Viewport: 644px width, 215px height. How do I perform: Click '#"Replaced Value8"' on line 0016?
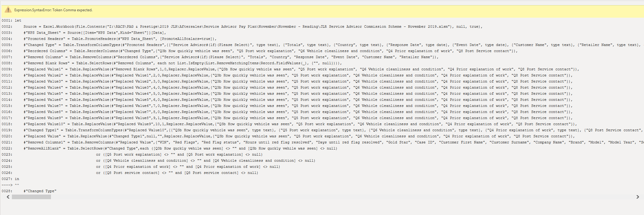(43, 112)
